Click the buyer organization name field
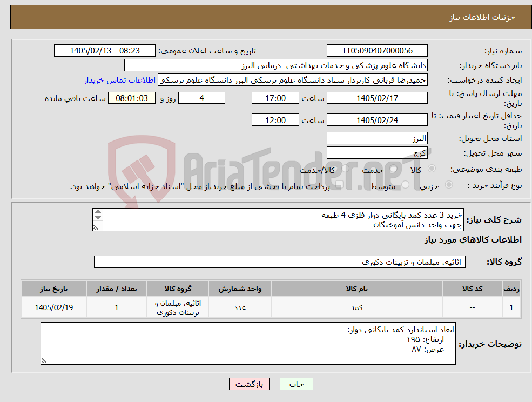The image size is (532, 402). pos(276,65)
